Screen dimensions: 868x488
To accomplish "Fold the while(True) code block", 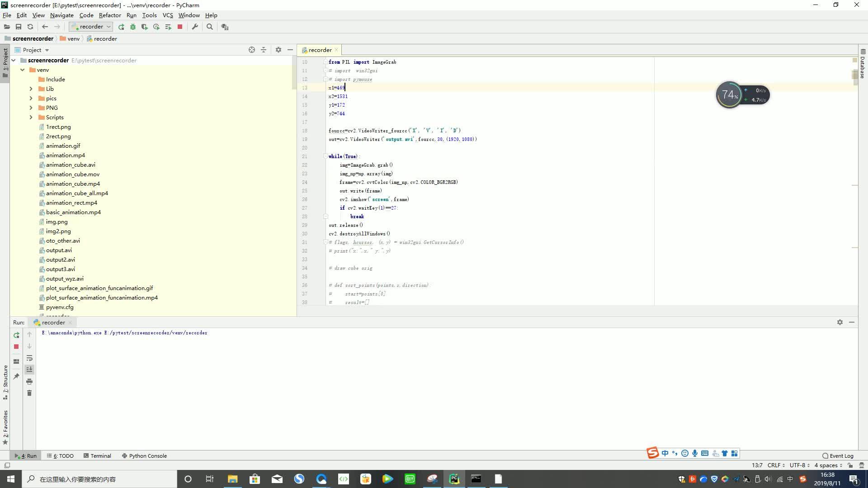I will 325,156.
